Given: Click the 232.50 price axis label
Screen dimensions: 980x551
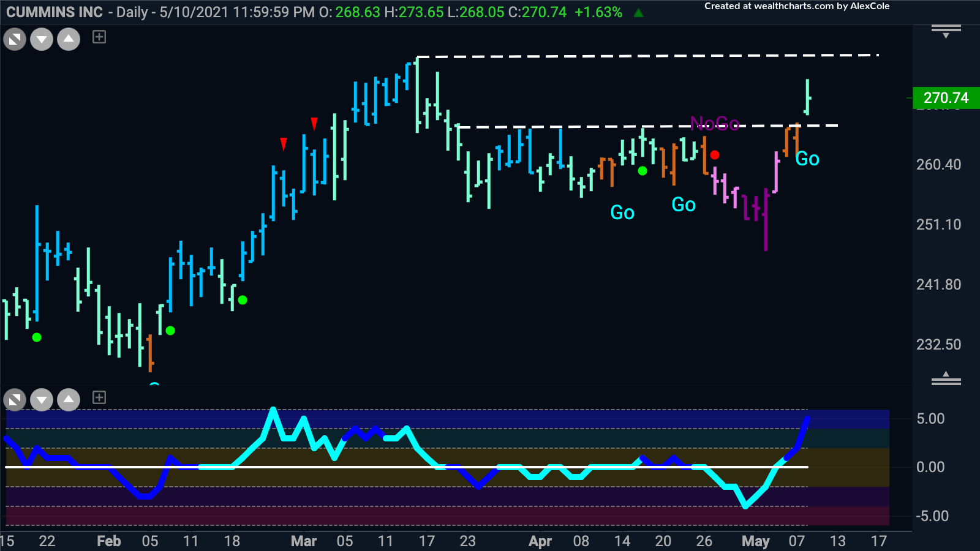Looking at the screenshot, I should (x=938, y=345).
